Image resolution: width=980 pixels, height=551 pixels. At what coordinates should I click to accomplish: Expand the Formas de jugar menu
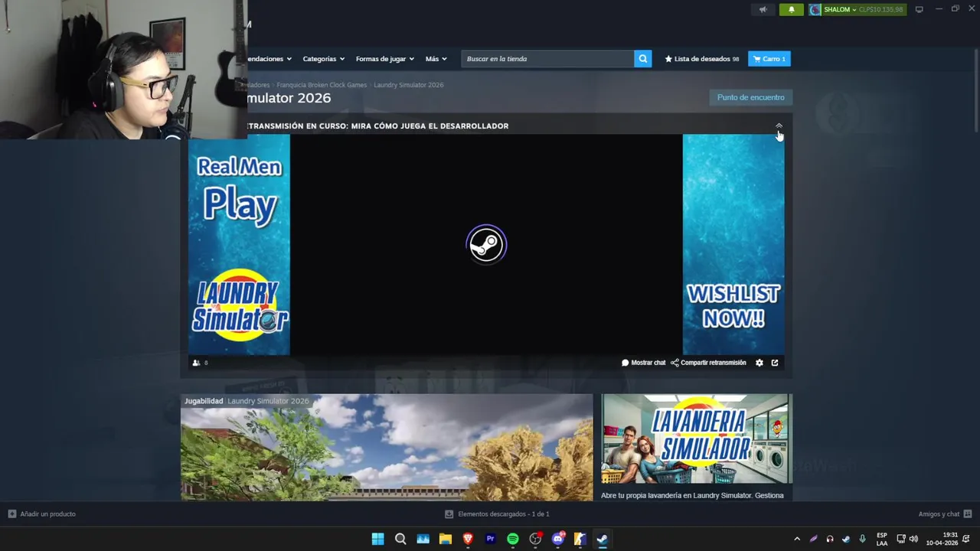tap(384, 59)
